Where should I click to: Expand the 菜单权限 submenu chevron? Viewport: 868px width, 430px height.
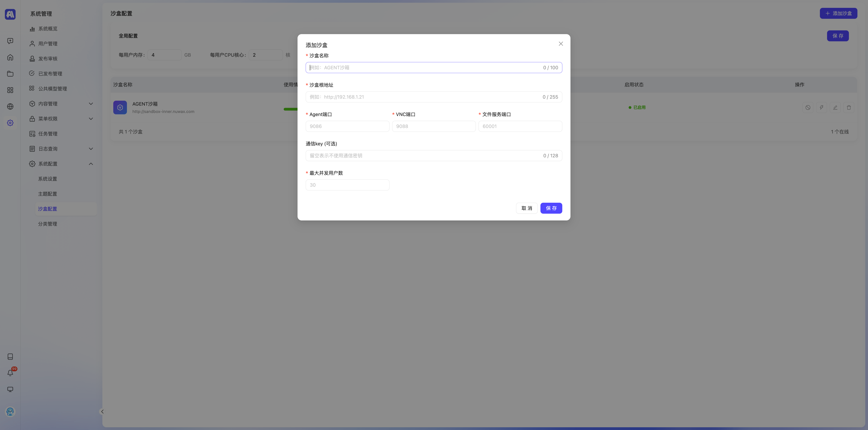coord(91,119)
